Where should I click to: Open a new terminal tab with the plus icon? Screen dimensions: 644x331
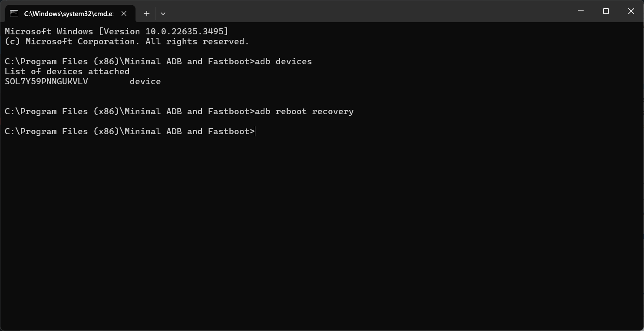[x=146, y=13]
